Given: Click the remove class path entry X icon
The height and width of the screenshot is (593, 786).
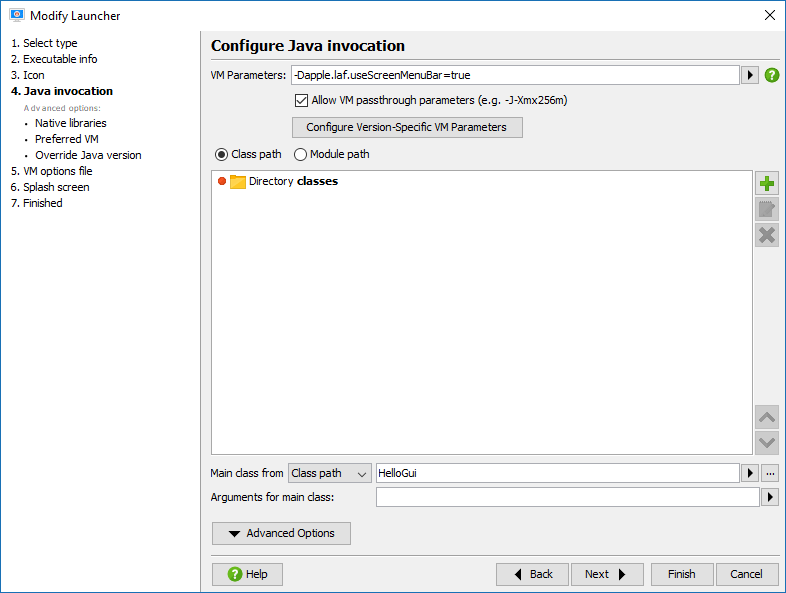Looking at the screenshot, I should pyautogui.click(x=766, y=235).
